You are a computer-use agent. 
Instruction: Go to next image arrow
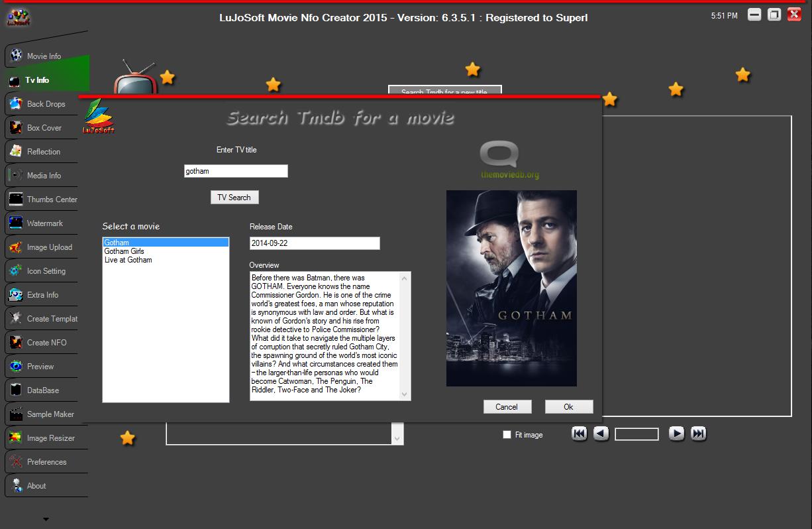[676, 434]
